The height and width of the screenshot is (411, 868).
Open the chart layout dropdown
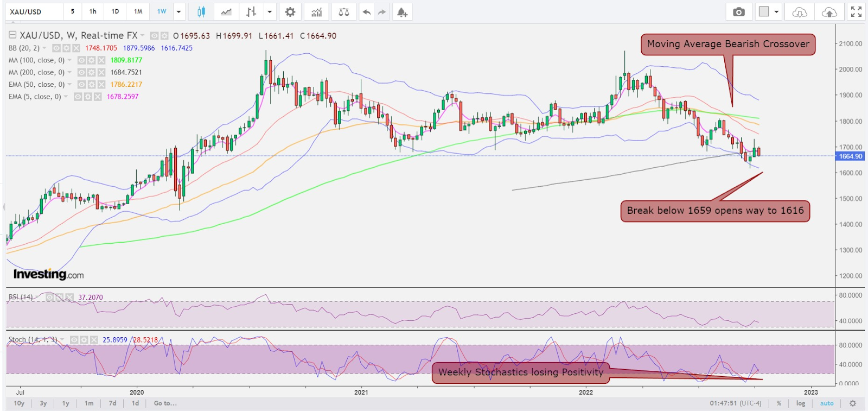coord(776,12)
